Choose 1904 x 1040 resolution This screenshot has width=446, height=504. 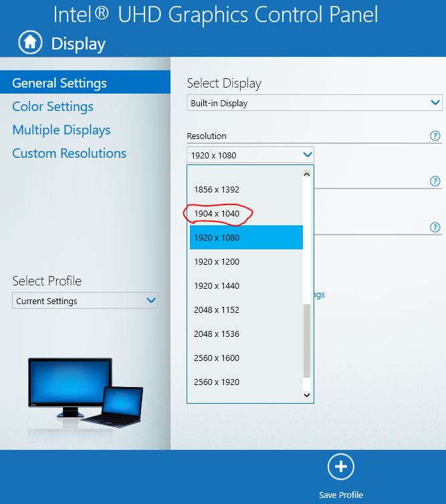coord(246,213)
